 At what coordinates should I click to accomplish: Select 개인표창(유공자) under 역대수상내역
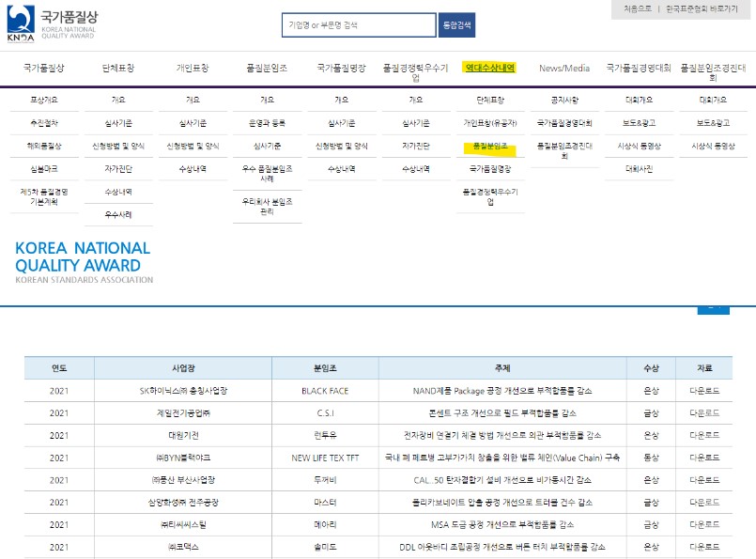tap(490, 123)
